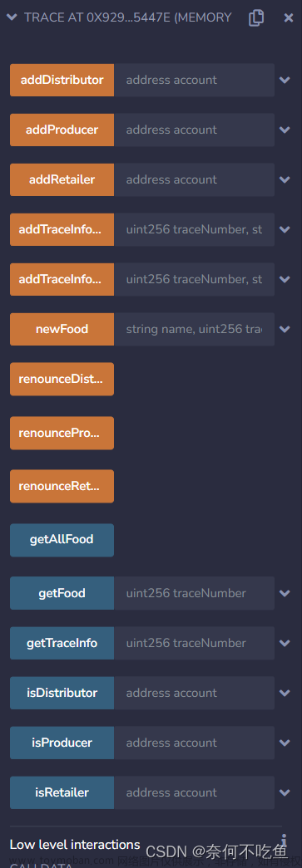Image resolution: width=302 pixels, height=868 pixels.
Task: Click the Low level interactions heading
Action: (x=75, y=844)
